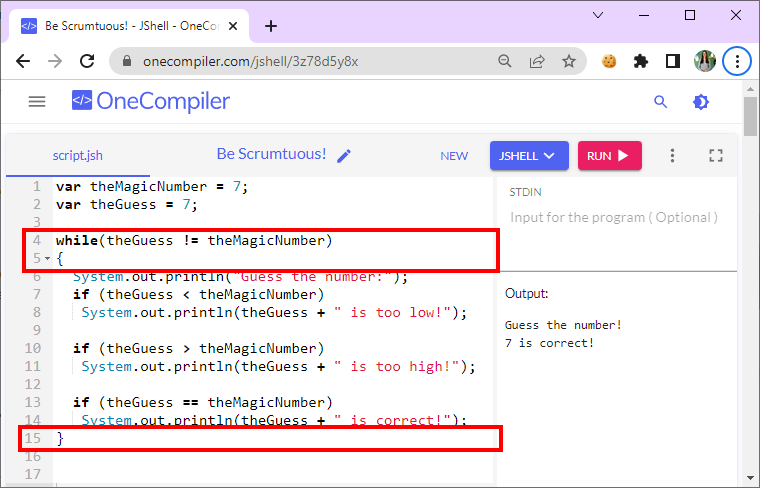The image size is (760, 488).
Task: Click the OneCompiler logo
Action: 150,101
